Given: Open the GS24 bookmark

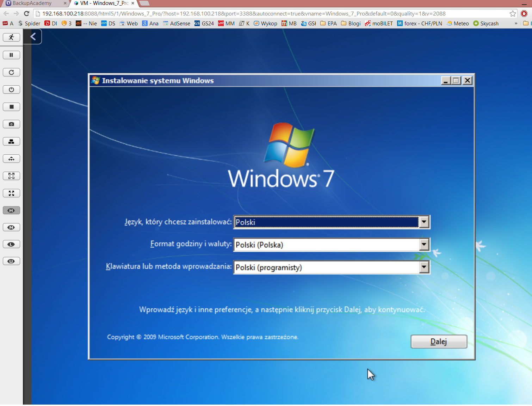Looking at the screenshot, I should [204, 23].
